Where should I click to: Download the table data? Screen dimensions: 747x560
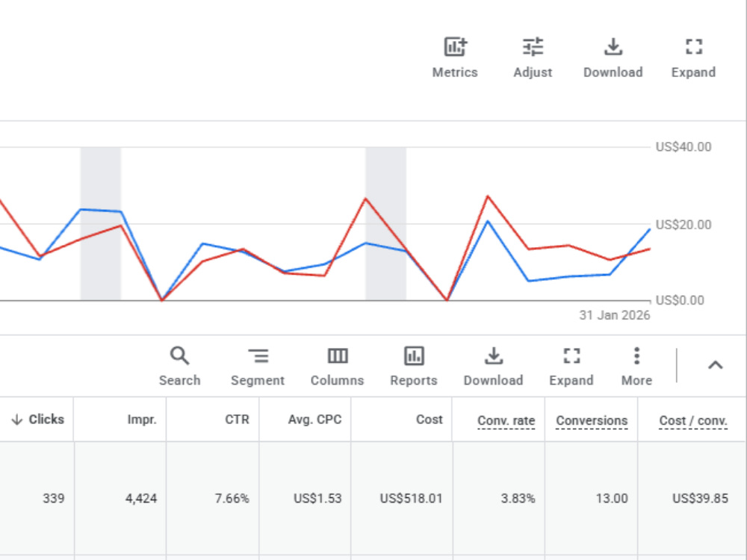coord(494,366)
